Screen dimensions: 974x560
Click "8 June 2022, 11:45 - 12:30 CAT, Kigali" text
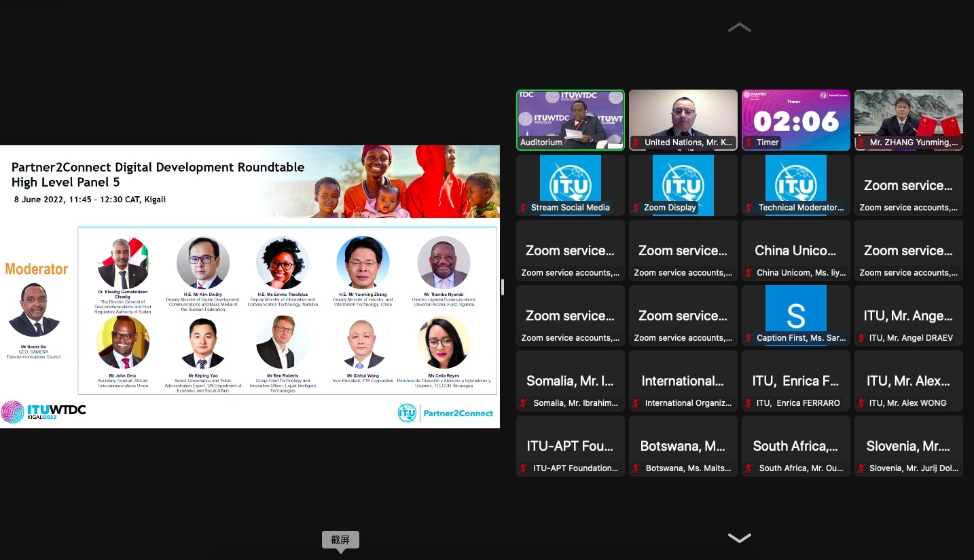[x=90, y=200]
